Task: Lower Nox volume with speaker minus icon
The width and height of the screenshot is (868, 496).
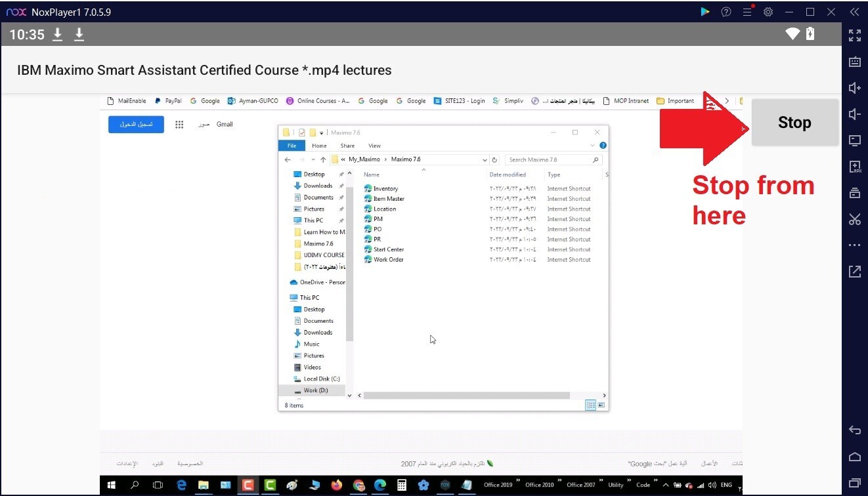Action: click(854, 115)
